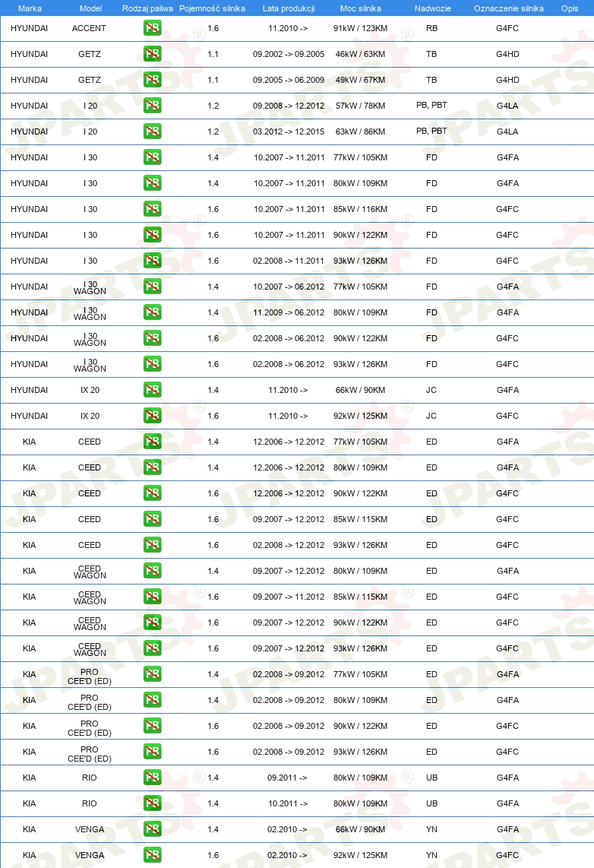The width and height of the screenshot is (594, 868).
Task: Click the fuel icon in the HYUNDAI ACCENT row
Action: coord(152,27)
